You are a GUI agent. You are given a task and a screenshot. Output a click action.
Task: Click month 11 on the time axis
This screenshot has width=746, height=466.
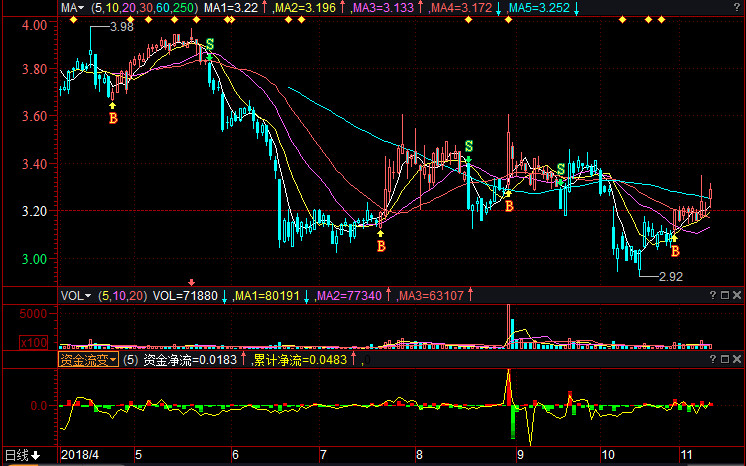687,455
